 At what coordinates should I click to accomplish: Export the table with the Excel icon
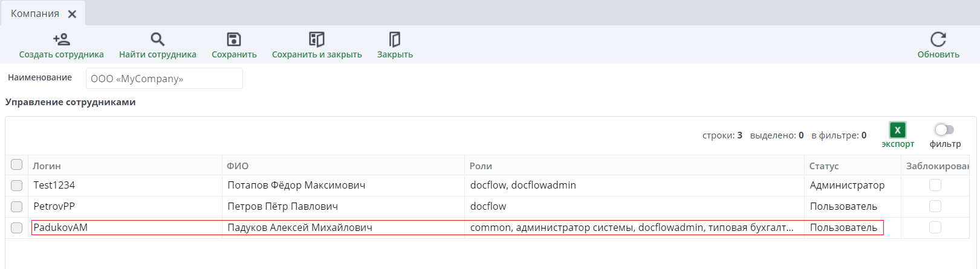pos(898,130)
